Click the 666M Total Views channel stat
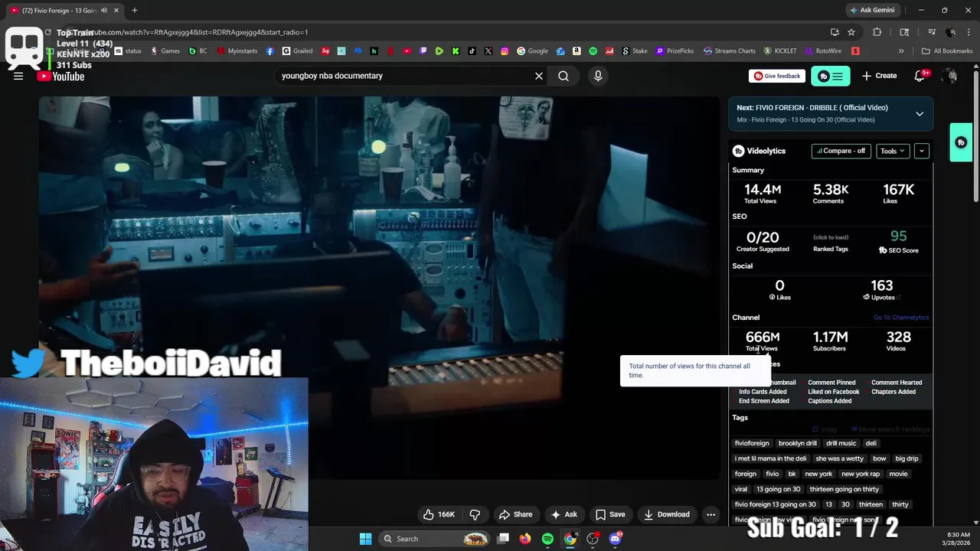 762,341
